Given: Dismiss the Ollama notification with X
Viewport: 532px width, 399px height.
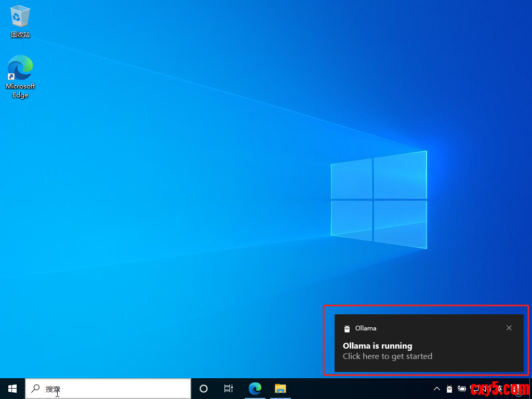Looking at the screenshot, I should [x=509, y=328].
